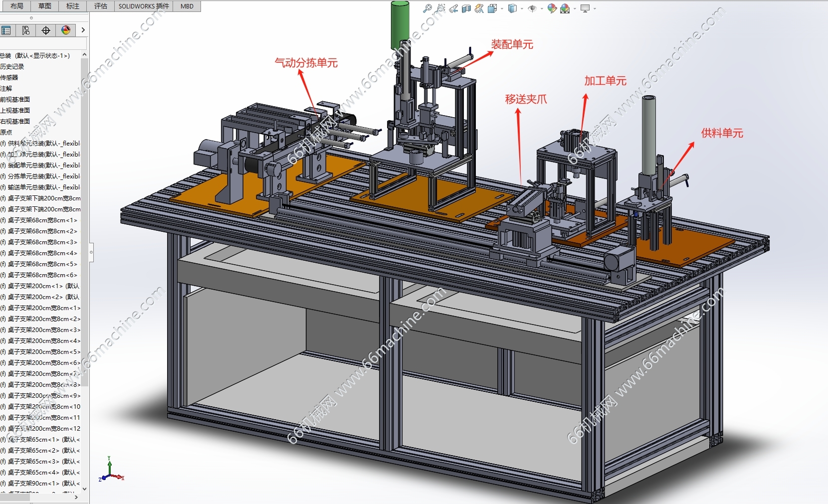Click the XYZ coordinate triad
828x504 pixels.
click(x=111, y=470)
